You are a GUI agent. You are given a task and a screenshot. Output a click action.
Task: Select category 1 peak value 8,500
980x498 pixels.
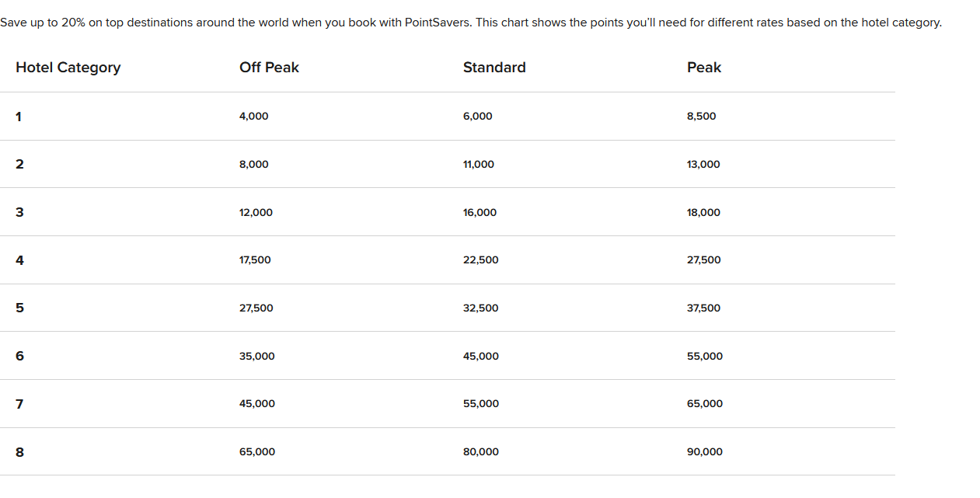click(x=702, y=117)
